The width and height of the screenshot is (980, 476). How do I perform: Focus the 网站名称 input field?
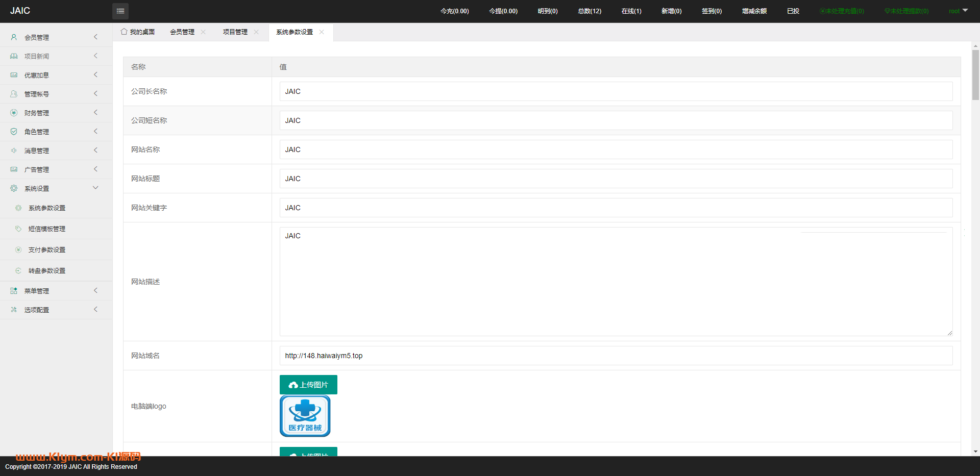click(x=616, y=149)
